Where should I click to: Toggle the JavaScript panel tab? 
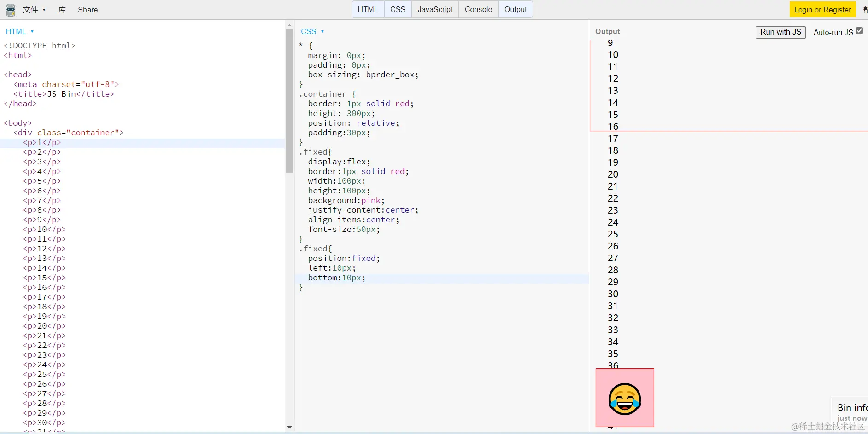click(435, 9)
